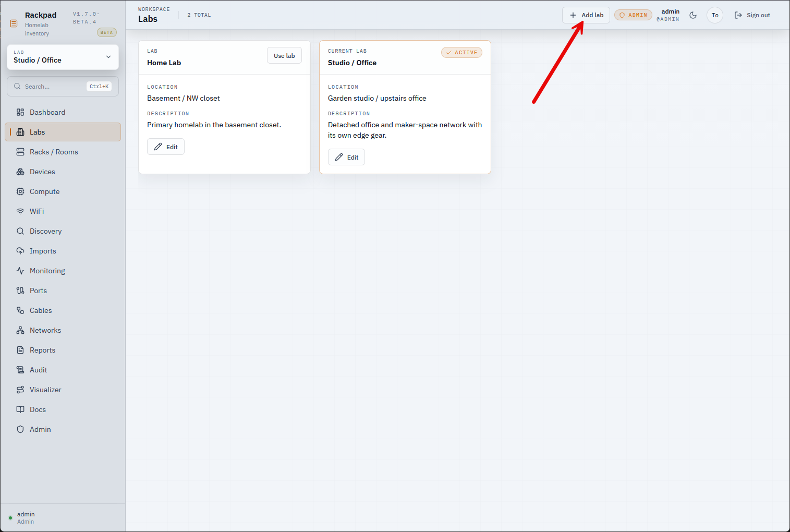Click the To avatar button
The image size is (790, 532).
[x=715, y=15]
